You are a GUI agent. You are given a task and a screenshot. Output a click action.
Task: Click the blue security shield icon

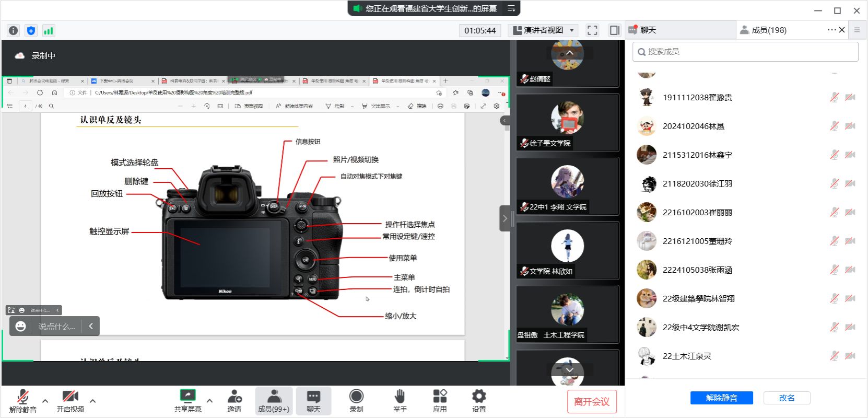click(31, 31)
